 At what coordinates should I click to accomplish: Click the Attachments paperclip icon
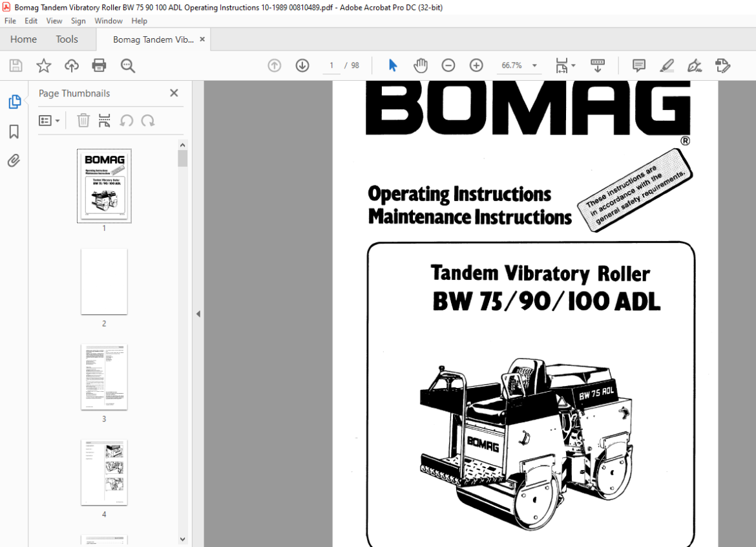14,160
